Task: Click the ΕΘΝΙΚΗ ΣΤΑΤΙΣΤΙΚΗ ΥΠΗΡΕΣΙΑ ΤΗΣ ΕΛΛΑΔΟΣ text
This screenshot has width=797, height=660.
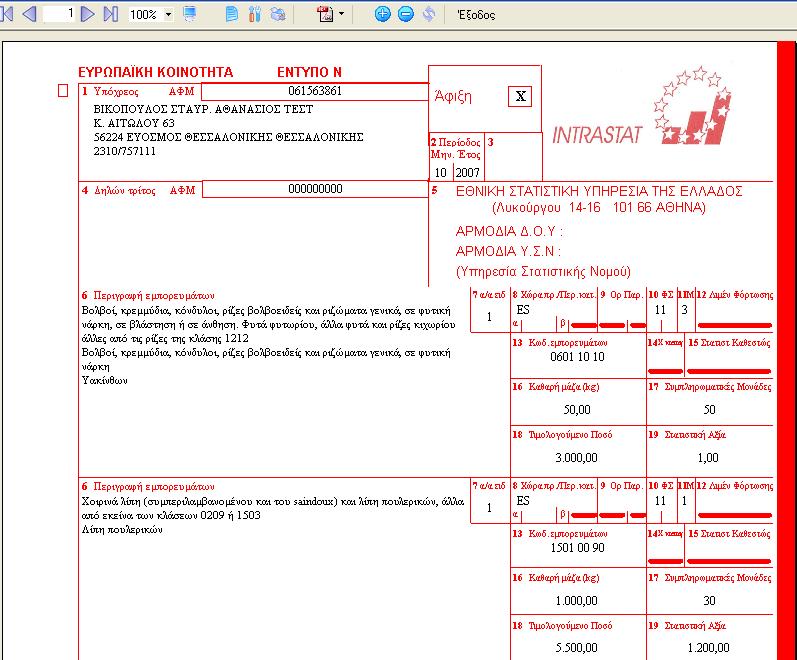Action: tap(599, 191)
